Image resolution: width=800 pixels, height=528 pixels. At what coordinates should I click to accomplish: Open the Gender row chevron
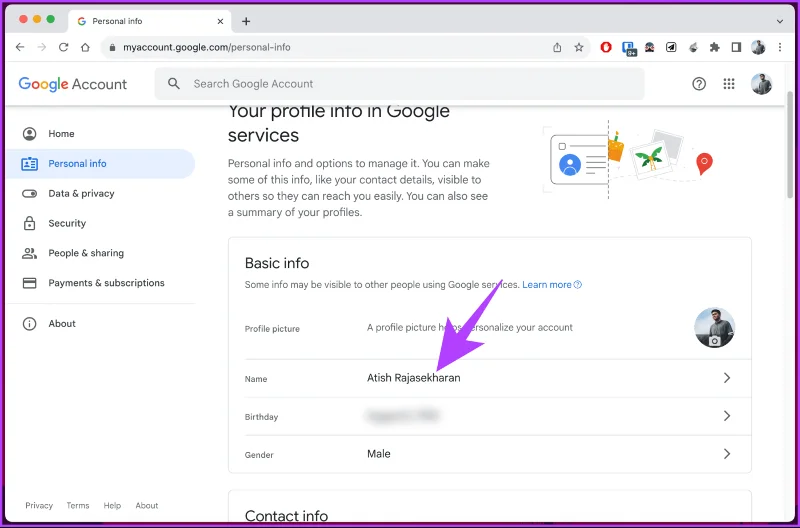[x=727, y=454]
